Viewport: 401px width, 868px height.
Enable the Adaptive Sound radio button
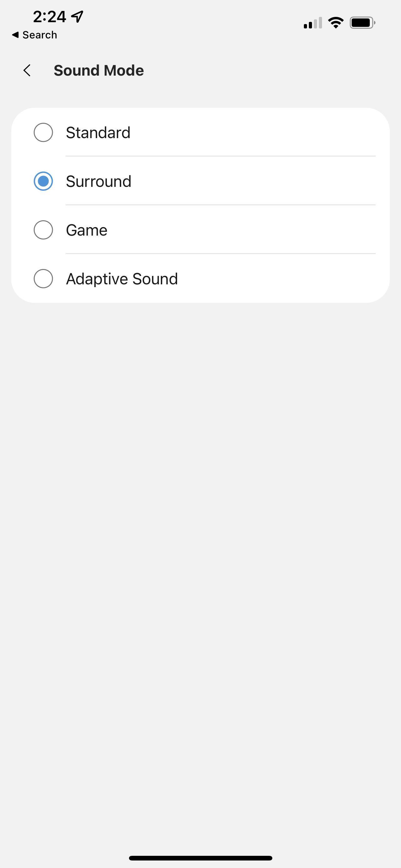pos(43,279)
